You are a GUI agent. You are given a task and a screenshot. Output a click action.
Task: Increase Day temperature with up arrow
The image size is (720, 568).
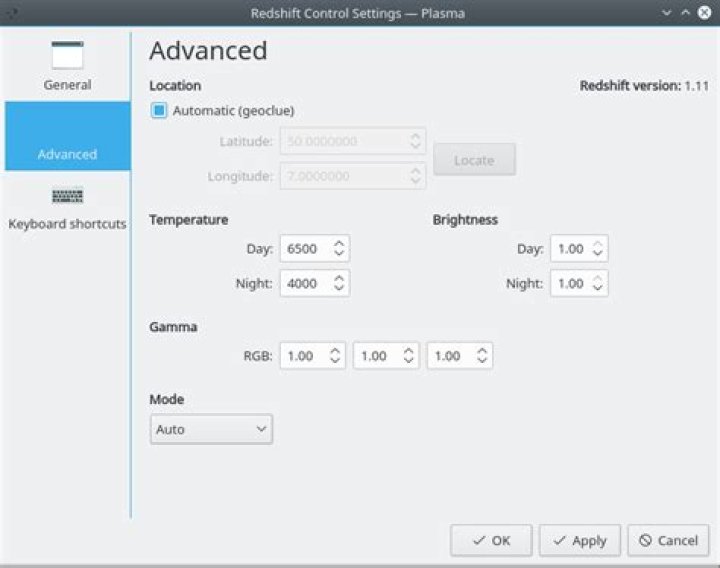point(339,243)
